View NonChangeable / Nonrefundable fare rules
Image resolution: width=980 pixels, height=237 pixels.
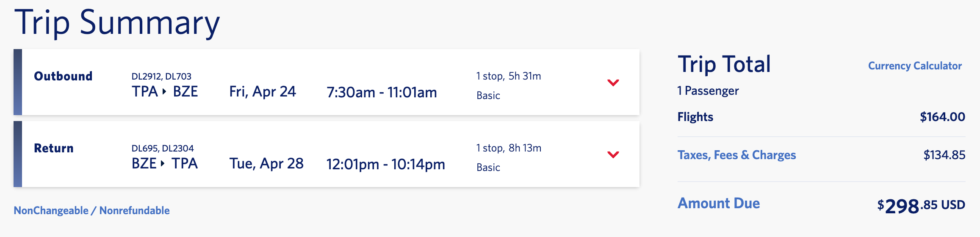click(91, 210)
